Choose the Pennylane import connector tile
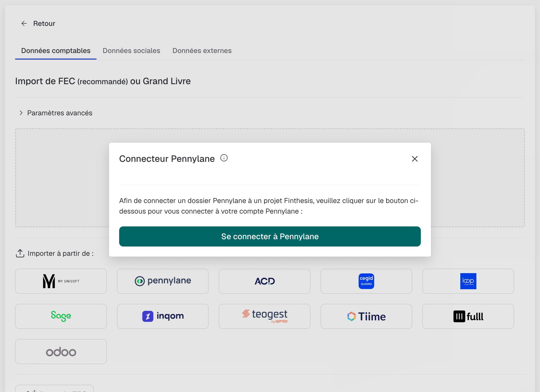 (163, 281)
